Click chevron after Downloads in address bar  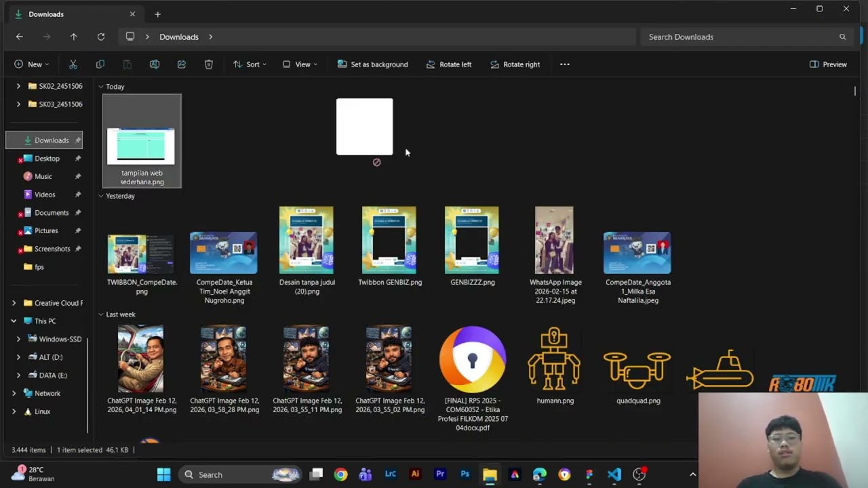(210, 37)
